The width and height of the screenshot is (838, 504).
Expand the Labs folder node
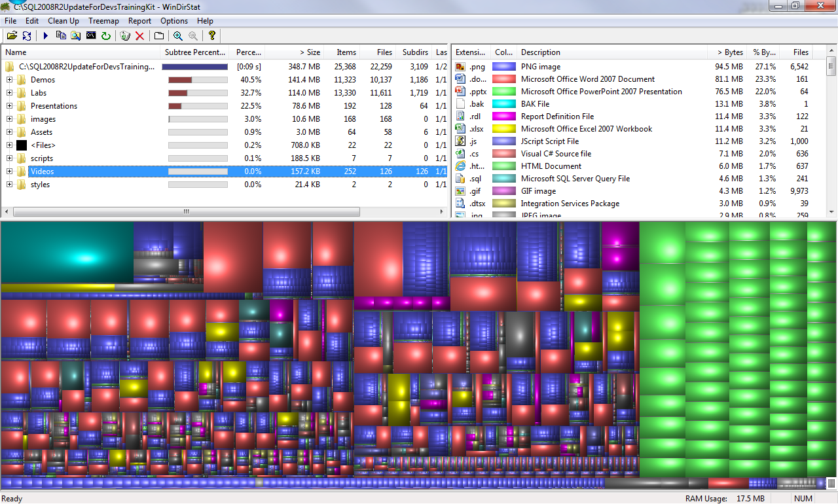point(9,93)
